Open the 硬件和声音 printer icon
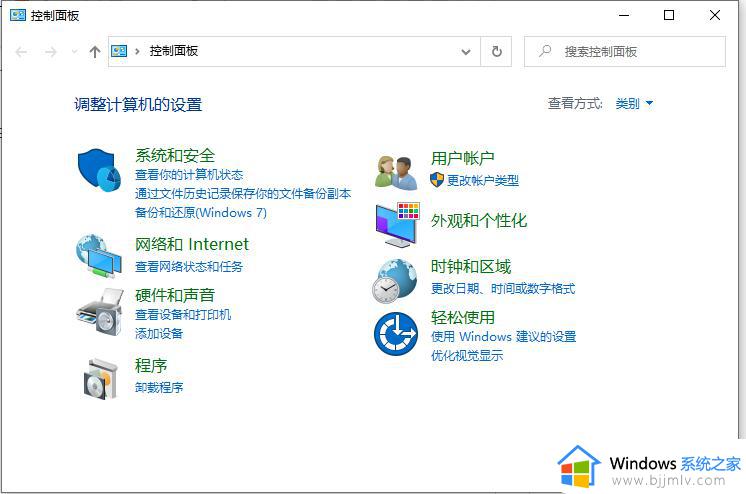This screenshot has width=746, height=494. pos(100,312)
